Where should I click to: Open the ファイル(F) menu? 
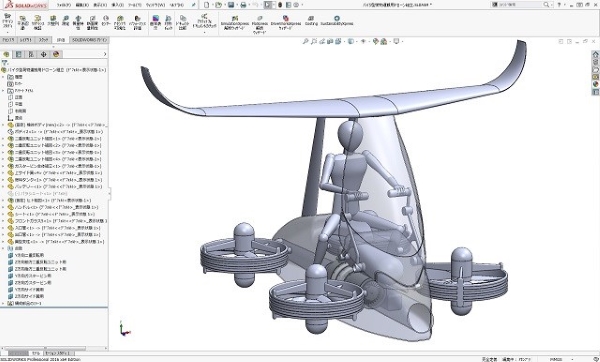point(64,5)
